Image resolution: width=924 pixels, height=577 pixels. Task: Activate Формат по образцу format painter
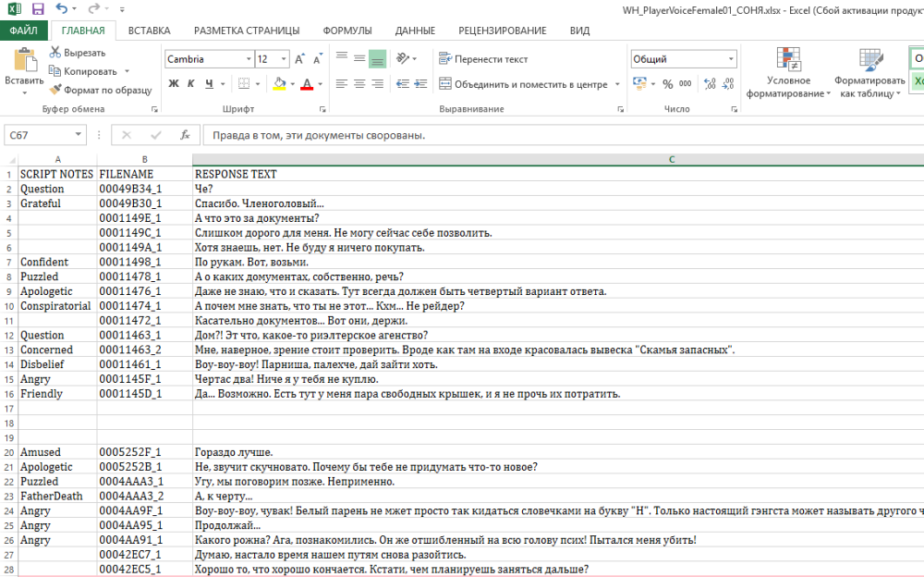pos(100,90)
